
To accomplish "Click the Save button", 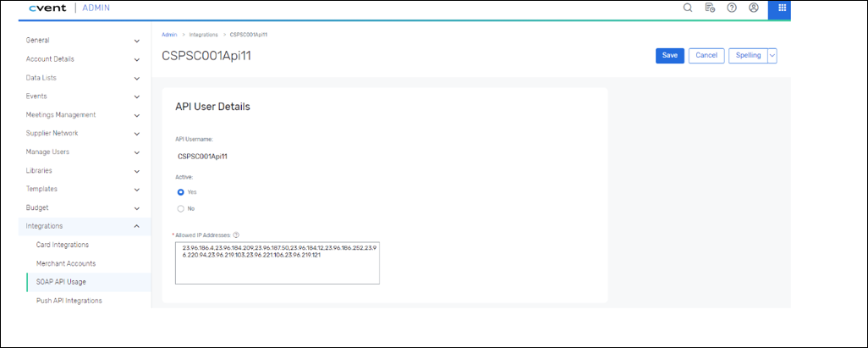I will pos(669,56).
